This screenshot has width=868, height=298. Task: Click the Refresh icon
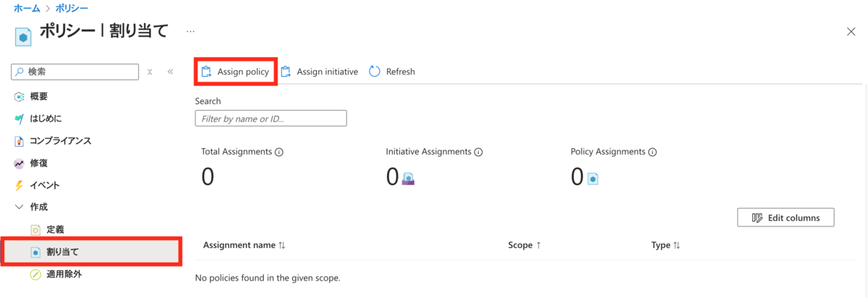(x=375, y=72)
